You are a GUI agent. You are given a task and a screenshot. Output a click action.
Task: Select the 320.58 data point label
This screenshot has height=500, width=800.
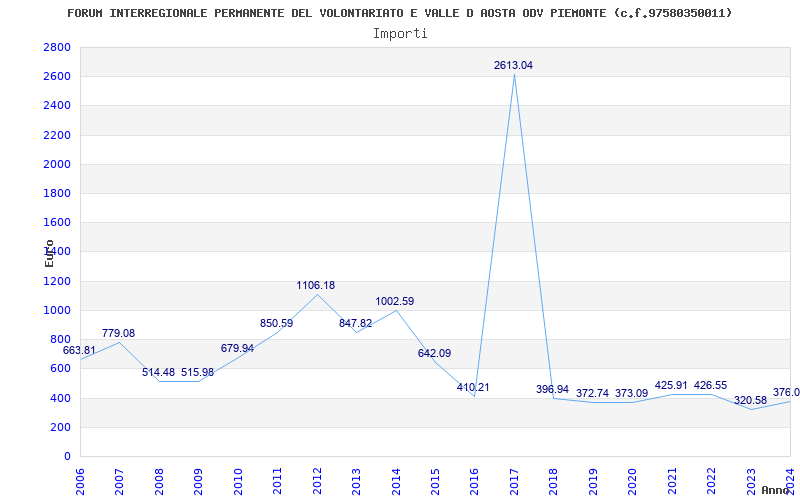pos(751,401)
